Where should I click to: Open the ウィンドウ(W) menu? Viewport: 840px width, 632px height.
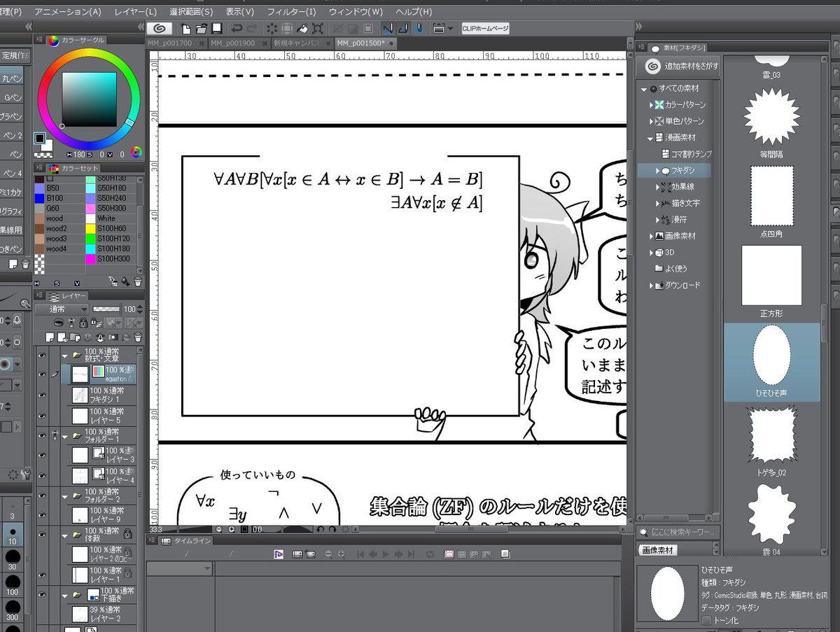coord(356,12)
